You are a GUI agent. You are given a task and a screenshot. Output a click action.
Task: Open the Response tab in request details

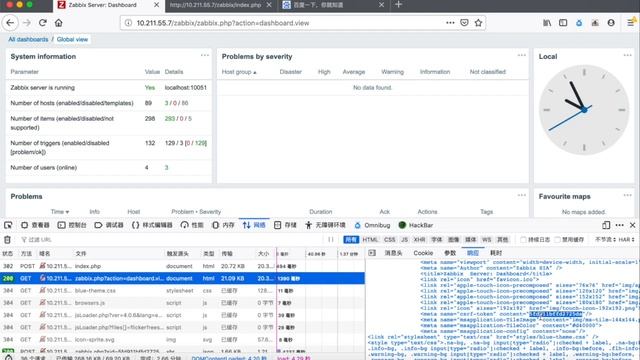click(473, 253)
